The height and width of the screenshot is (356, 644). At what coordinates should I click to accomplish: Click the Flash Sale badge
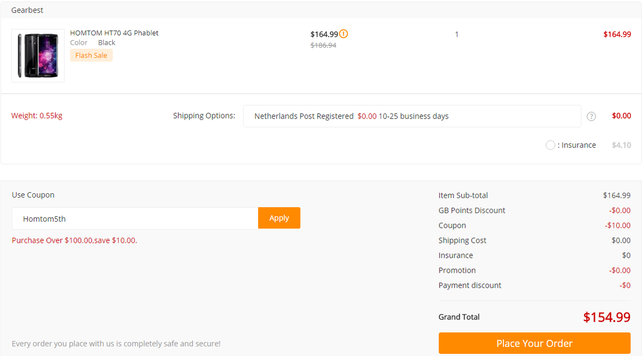pyautogui.click(x=91, y=55)
